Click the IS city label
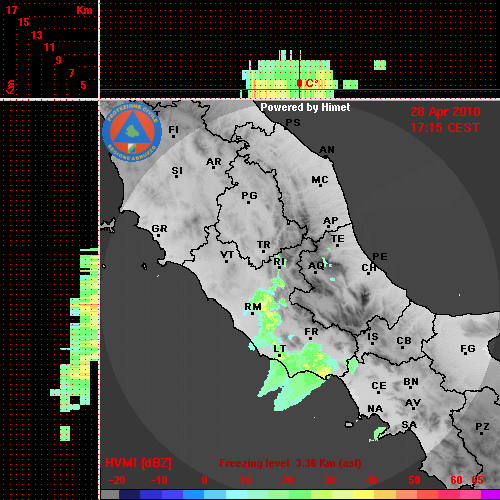 point(373,337)
